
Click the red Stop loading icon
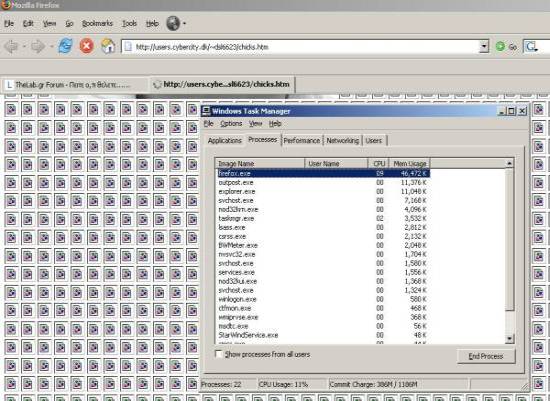(86, 46)
